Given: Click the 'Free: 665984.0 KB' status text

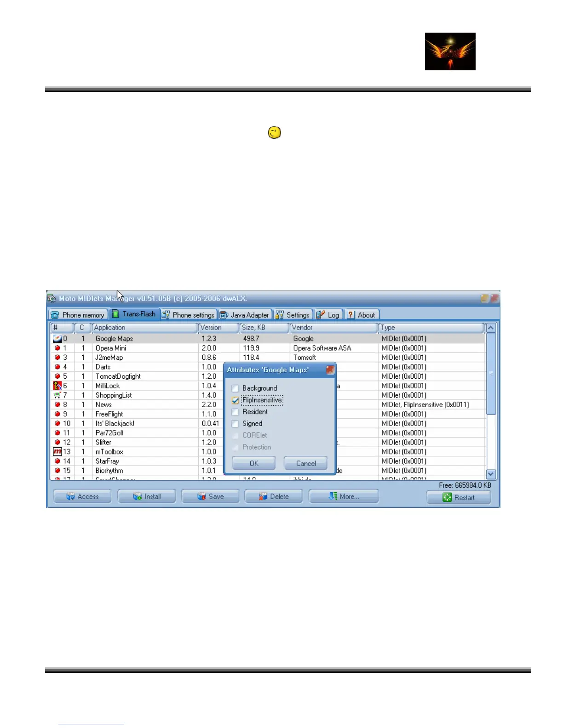Looking at the screenshot, I should coord(465,485).
